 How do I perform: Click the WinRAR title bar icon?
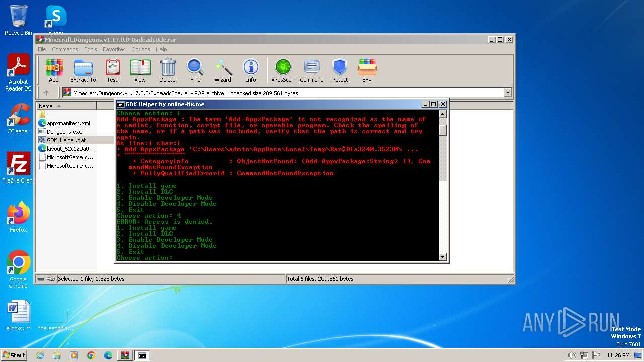[40, 40]
